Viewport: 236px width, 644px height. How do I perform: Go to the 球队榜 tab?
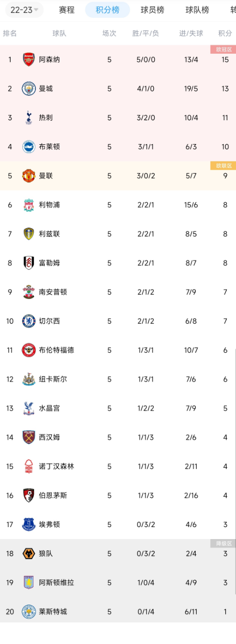[197, 10]
